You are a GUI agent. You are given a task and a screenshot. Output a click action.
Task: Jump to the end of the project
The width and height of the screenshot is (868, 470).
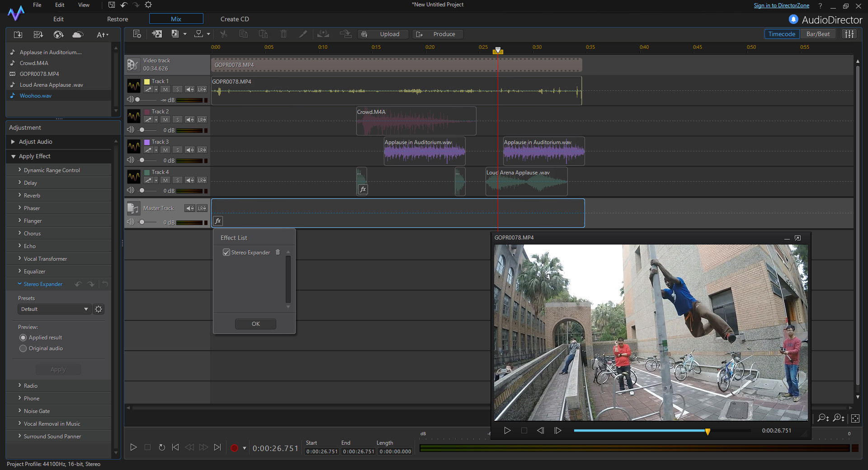coord(217,447)
